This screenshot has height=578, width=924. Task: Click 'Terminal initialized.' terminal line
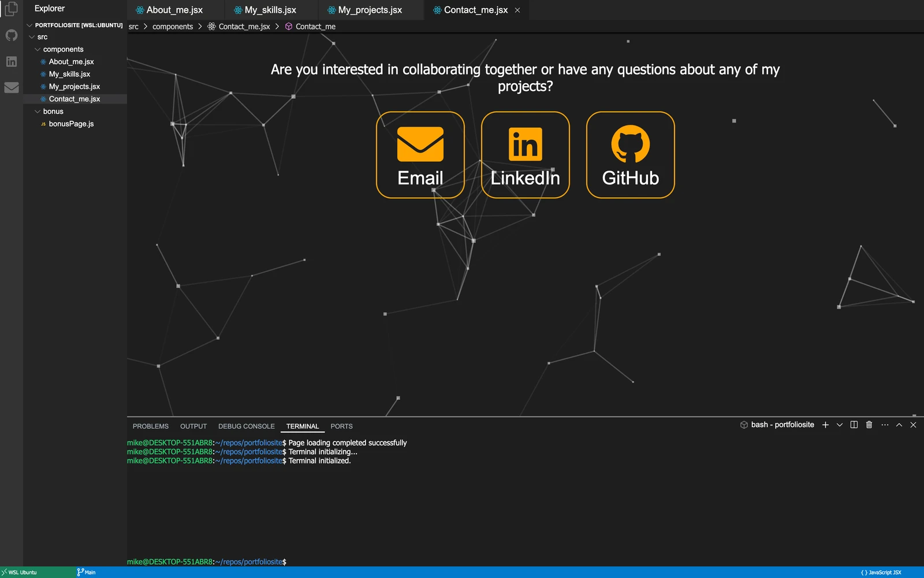click(319, 461)
